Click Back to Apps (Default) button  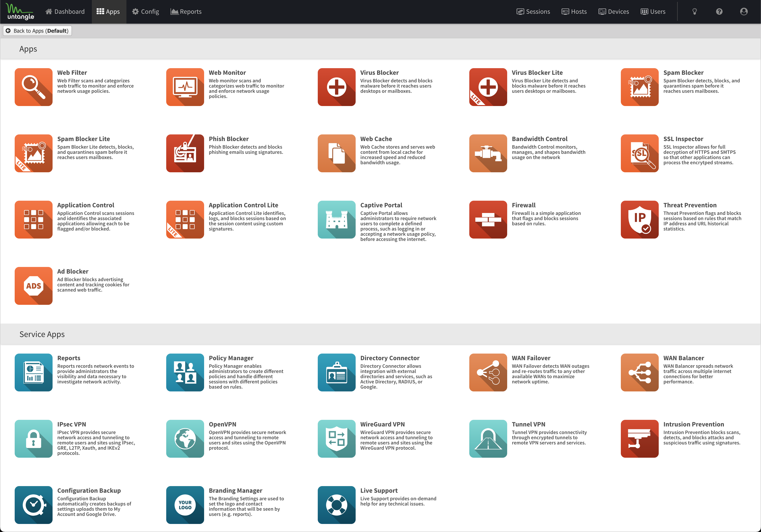click(x=37, y=31)
